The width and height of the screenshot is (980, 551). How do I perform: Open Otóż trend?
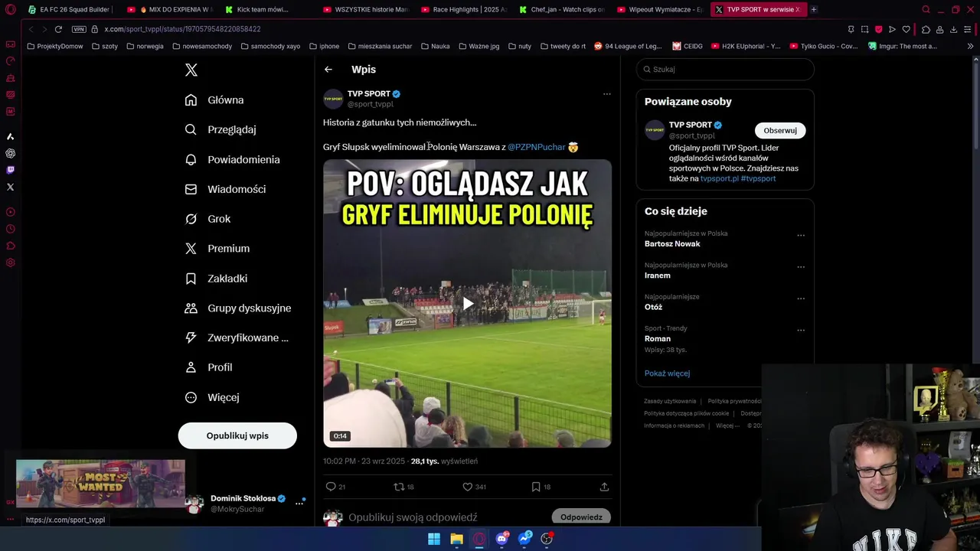coord(653,307)
